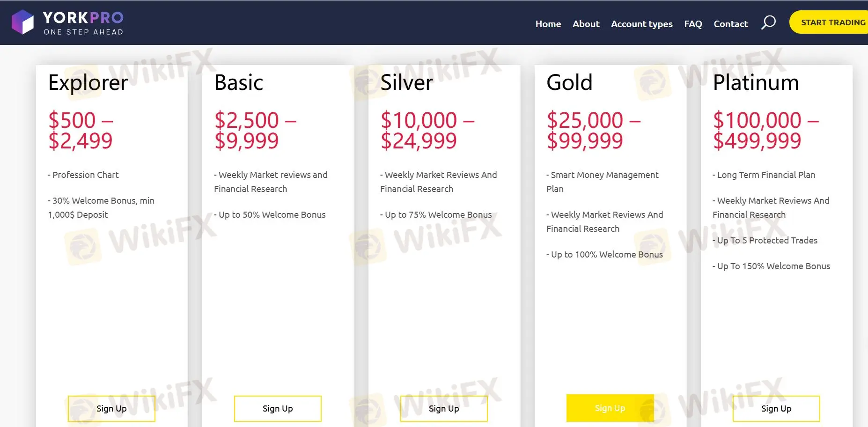Open the search magnifier icon
The height and width of the screenshot is (427, 868).
pos(768,23)
